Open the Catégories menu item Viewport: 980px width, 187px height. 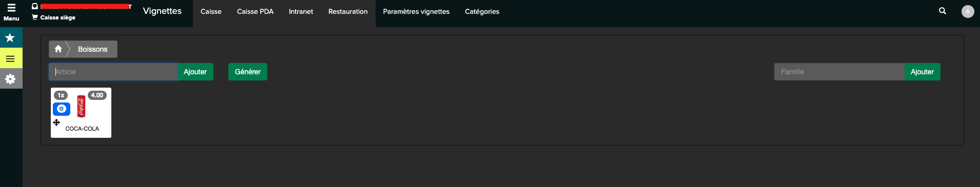coord(482,11)
